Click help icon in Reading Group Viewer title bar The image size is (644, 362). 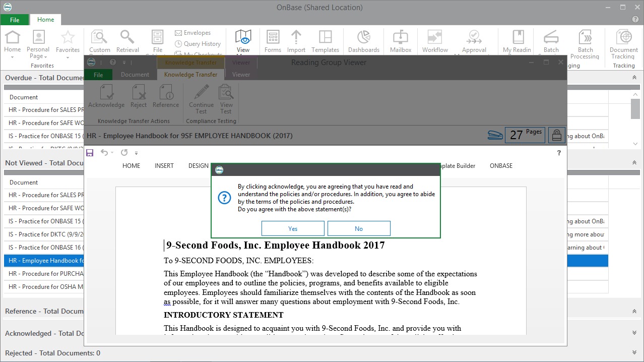(112, 63)
